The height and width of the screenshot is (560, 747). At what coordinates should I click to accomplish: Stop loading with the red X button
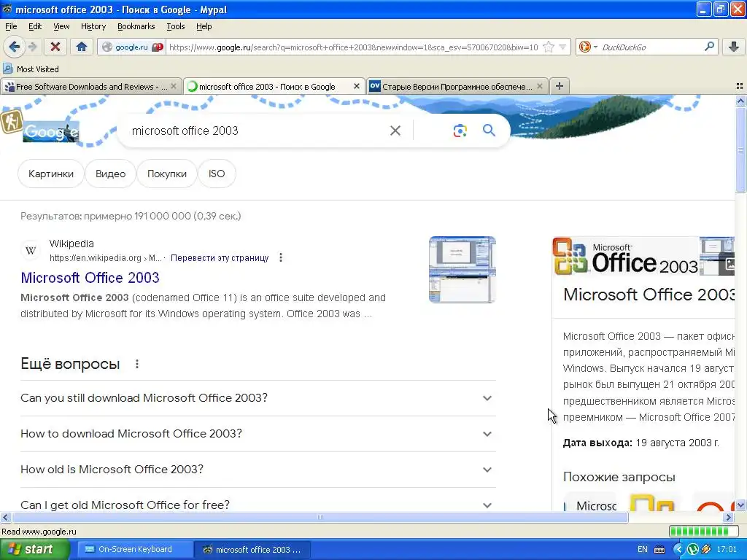point(55,47)
